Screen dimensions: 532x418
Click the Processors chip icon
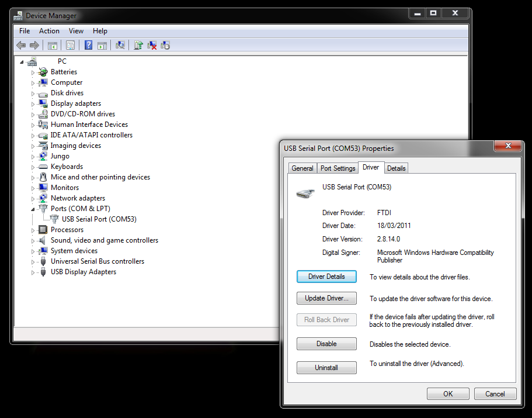pos(43,230)
